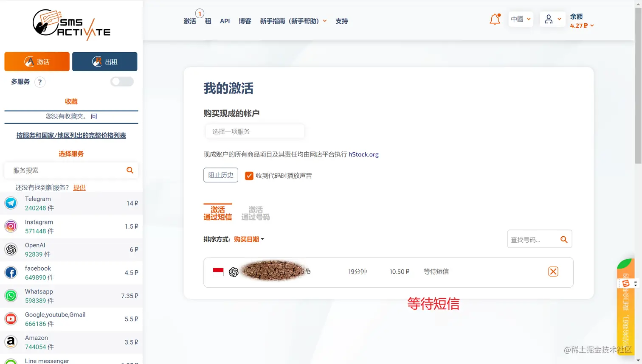Click the 19分钟 remaining time
This screenshot has height=364, width=642.
pyautogui.click(x=358, y=272)
